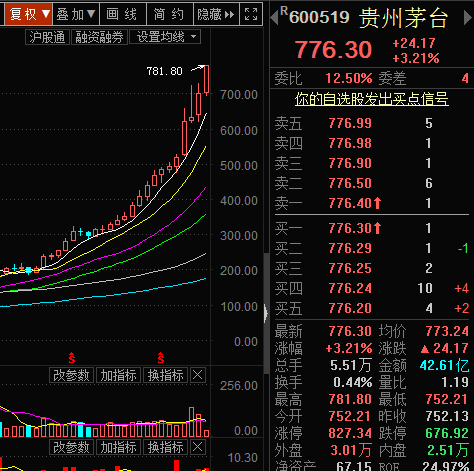Click 加指标 in the volume panel

click(119, 375)
